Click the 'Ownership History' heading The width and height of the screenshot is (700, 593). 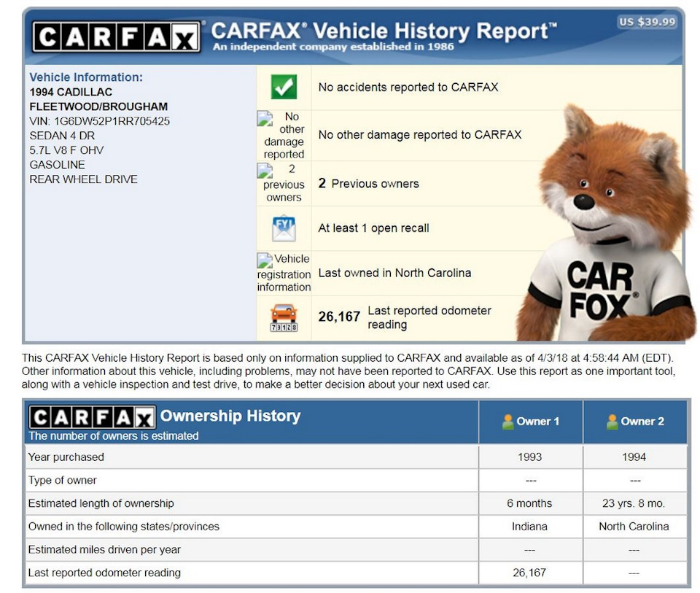[230, 416]
